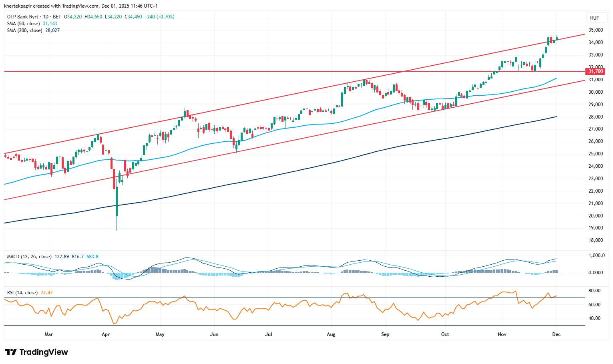Viewport: 613px width, 364px height.
Task: Click the HUF currency label
Action: click(594, 18)
